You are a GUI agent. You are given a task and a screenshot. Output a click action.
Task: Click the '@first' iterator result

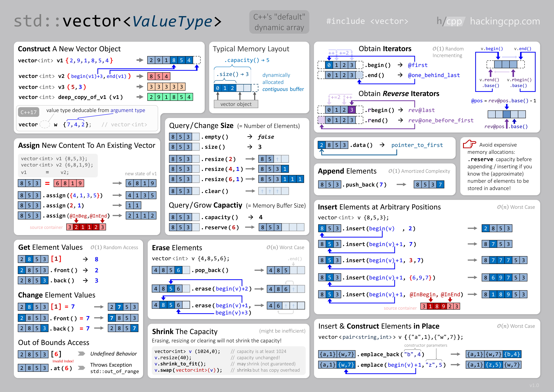tap(418, 65)
